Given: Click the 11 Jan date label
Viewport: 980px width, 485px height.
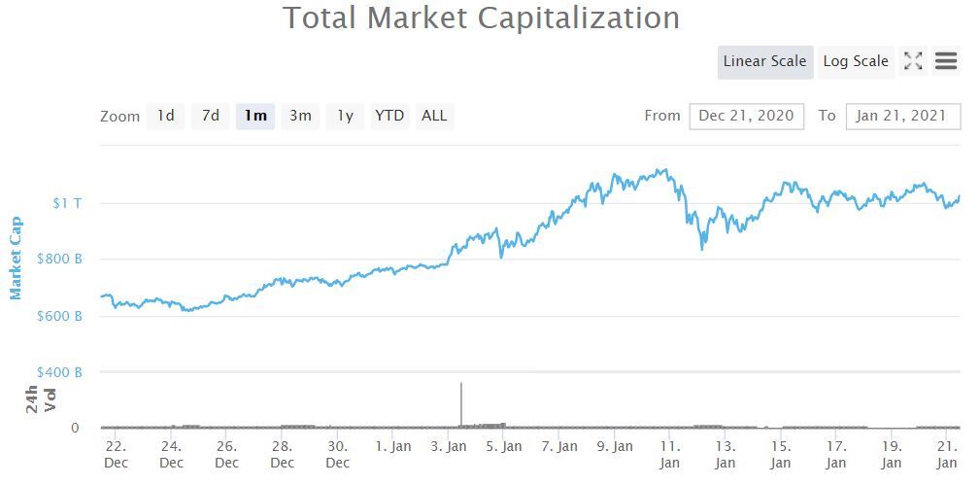Looking at the screenshot, I should click(x=669, y=454).
